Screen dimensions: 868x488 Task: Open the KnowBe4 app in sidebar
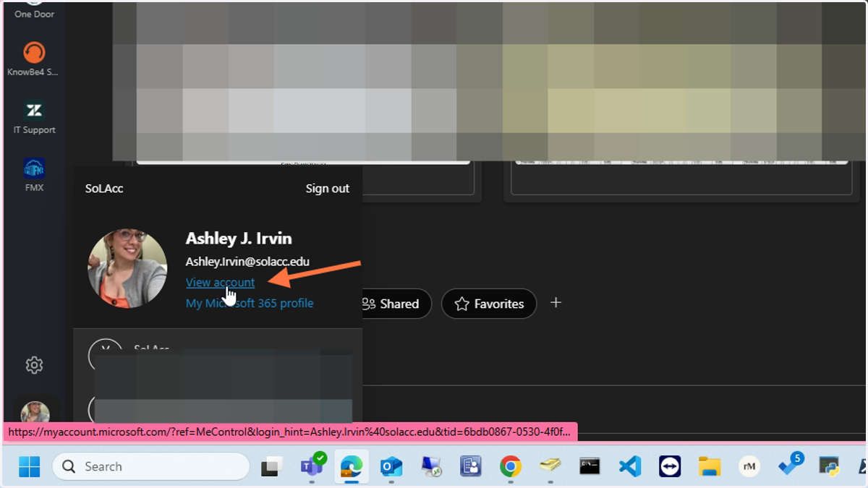coord(33,59)
